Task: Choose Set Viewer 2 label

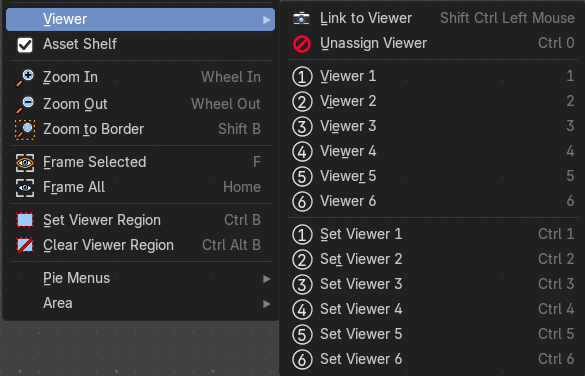Action: click(361, 259)
